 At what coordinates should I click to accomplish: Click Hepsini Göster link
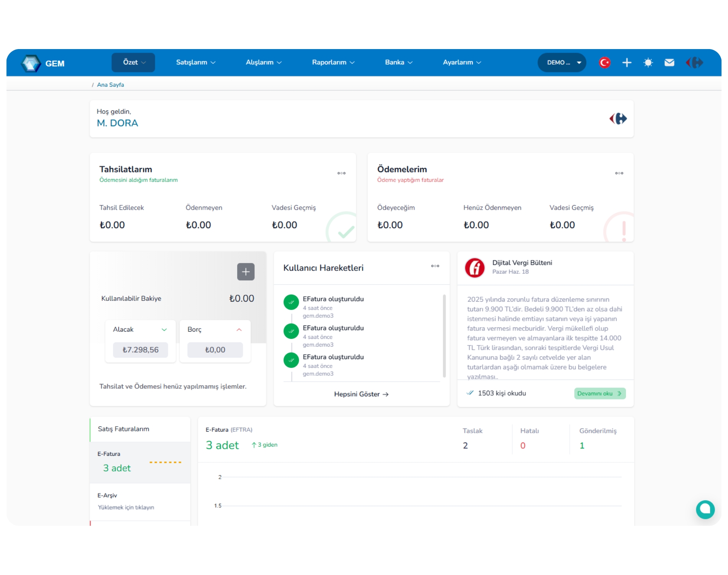pyautogui.click(x=361, y=394)
